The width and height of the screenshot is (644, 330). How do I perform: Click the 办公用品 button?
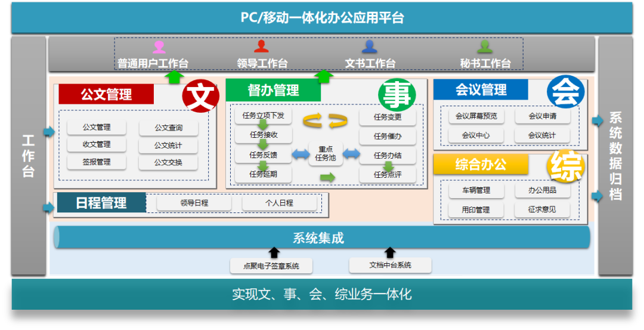(x=543, y=190)
